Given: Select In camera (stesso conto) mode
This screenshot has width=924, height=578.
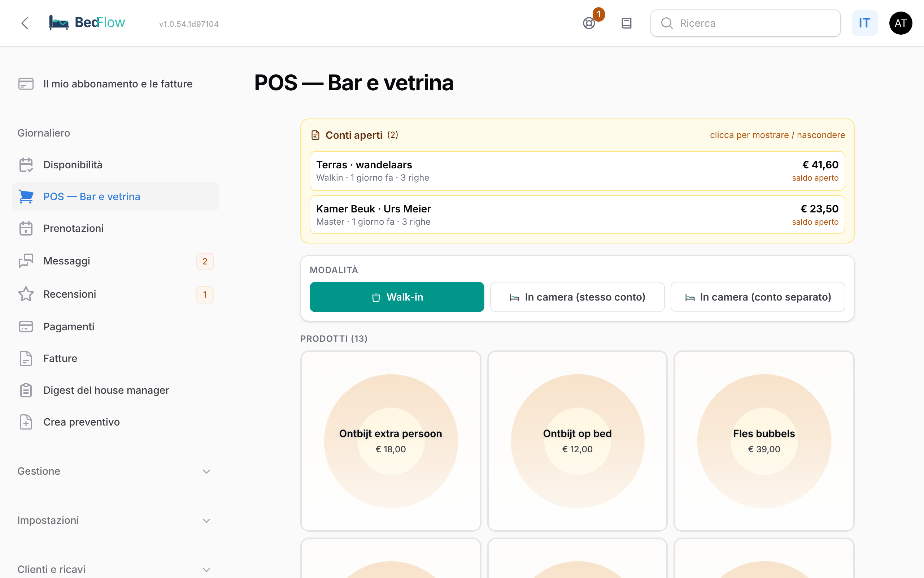Looking at the screenshot, I should coord(577,297).
